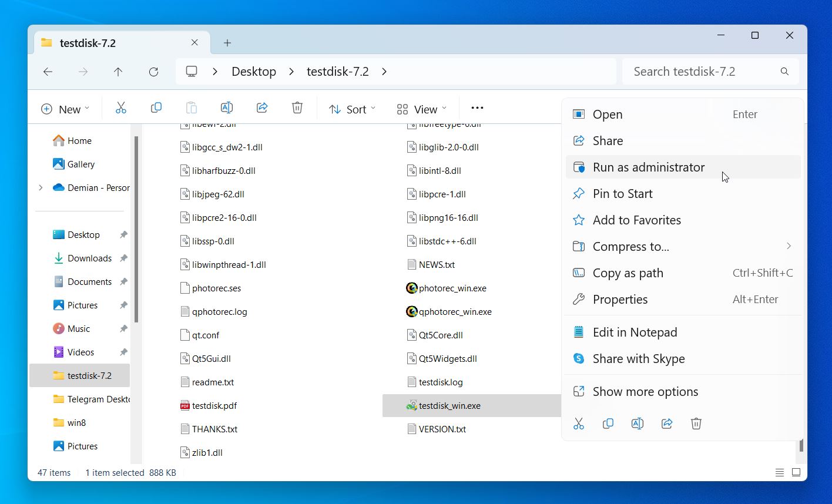Open the New dropdown menu
Image resolution: width=832 pixels, height=504 pixels.
[65, 109]
